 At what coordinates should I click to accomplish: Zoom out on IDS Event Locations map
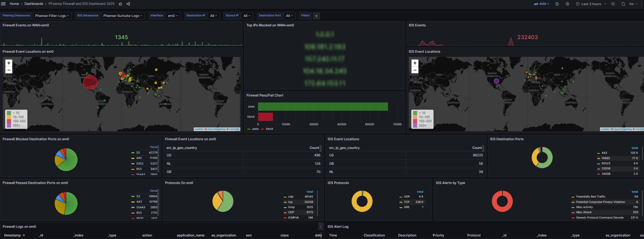click(x=415, y=70)
